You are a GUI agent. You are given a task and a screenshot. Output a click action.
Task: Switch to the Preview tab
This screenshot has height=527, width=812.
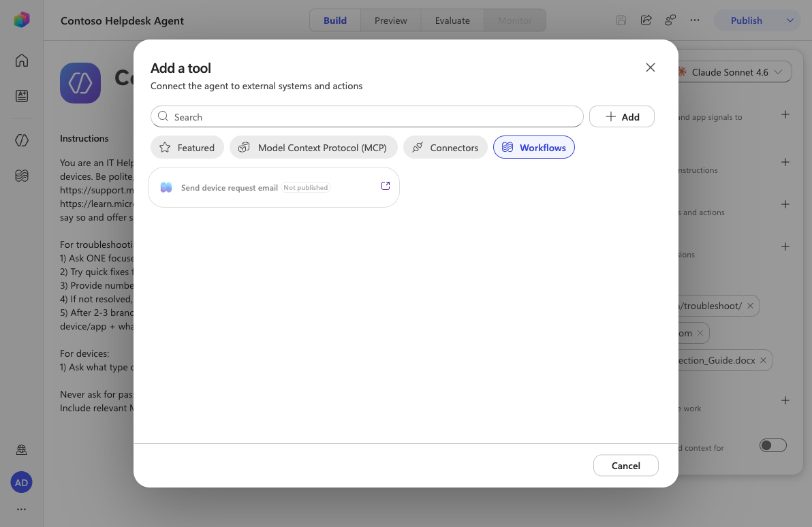click(x=390, y=20)
